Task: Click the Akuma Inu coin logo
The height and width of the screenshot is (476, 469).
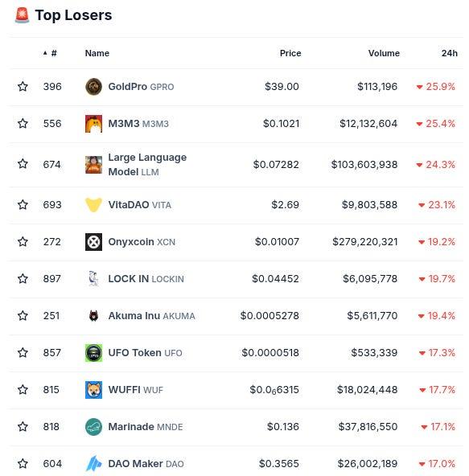Action: (x=93, y=316)
